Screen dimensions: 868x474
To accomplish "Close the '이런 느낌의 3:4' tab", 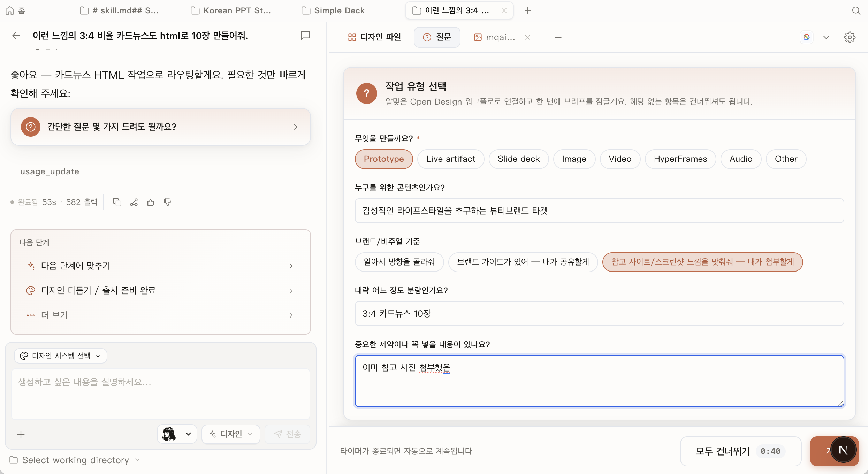I will pyautogui.click(x=504, y=10).
